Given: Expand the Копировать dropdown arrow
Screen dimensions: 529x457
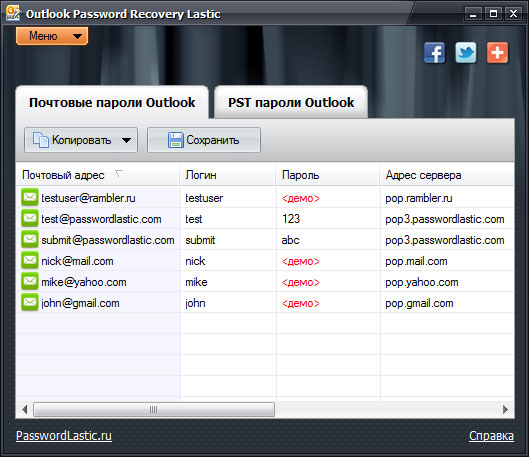Looking at the screenshot, I should [x=127, y=140].
